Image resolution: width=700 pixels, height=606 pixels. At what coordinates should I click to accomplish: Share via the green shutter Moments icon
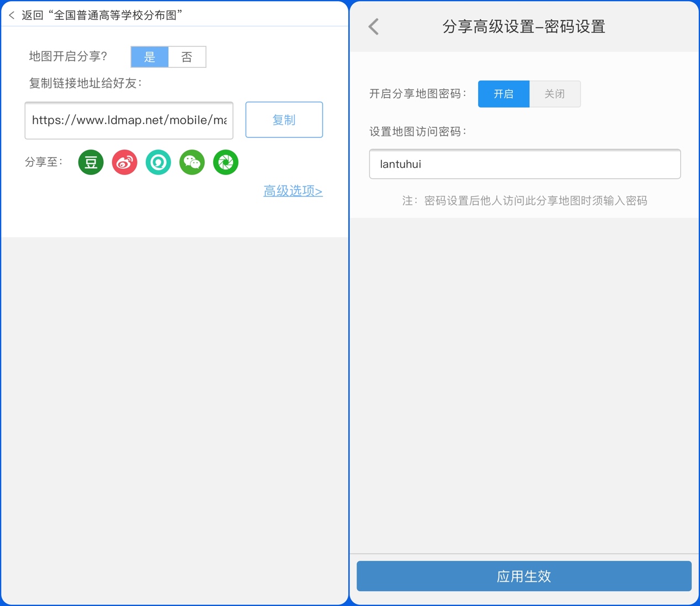click(226, 163)
